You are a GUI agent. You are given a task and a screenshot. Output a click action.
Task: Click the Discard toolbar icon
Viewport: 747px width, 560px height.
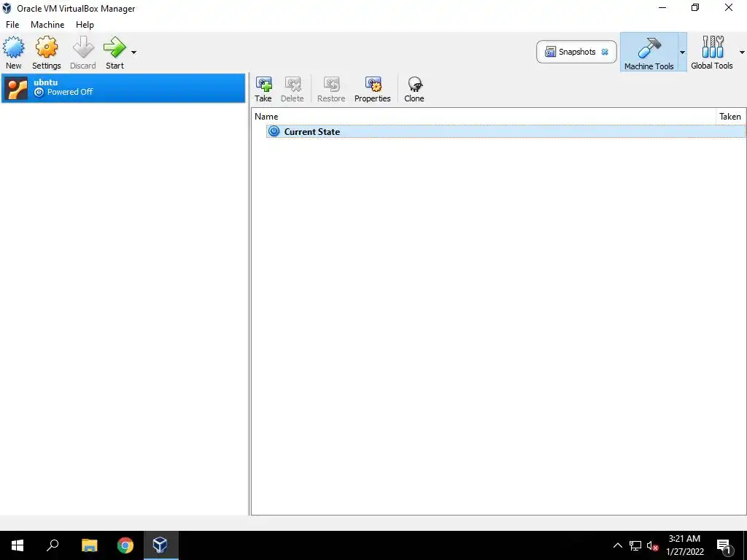[83, 52]
